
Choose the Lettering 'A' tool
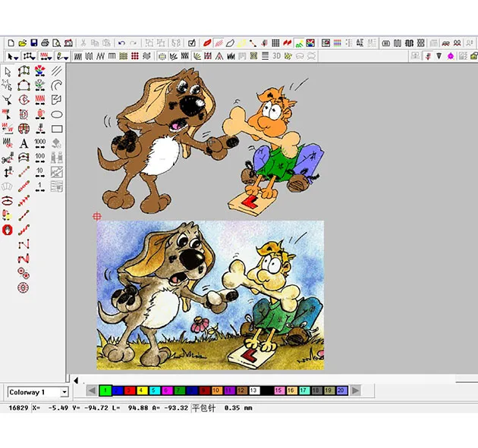pos(24,143)
